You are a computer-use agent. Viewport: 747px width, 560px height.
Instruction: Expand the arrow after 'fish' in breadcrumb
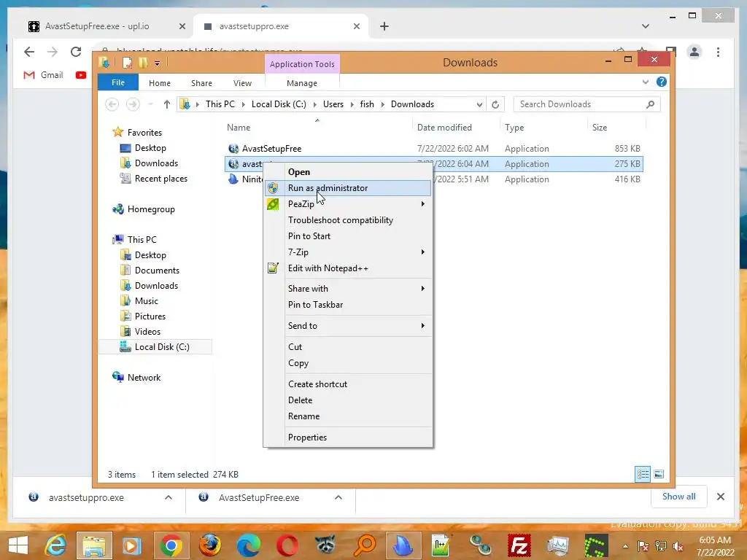(x=382, y=104)
